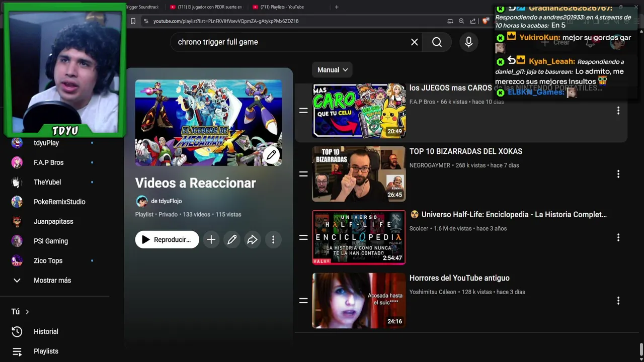Switch to El jugador con PEOR suerte tab

click(x=206, y=7)
